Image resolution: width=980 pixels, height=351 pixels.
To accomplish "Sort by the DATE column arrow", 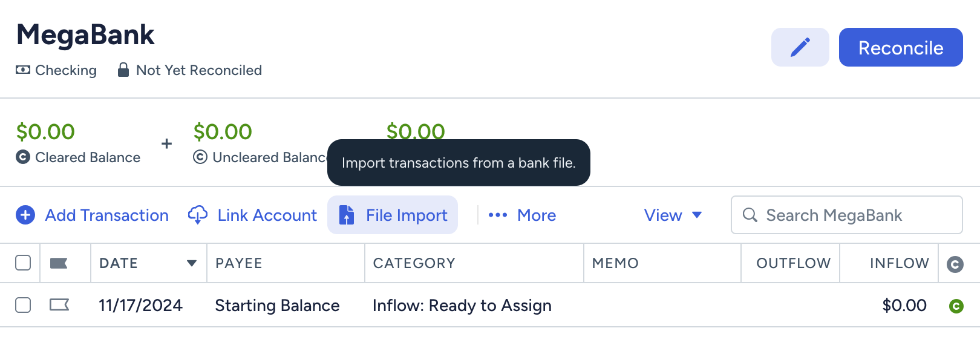I will 192,263.
